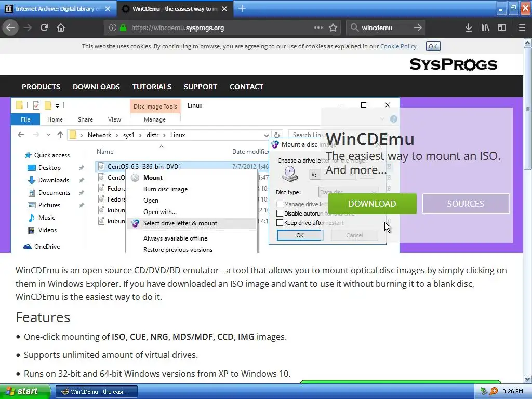The image size is (532, 399).
Task: Open the Cookie Policy link
Action: [x=398, y=46]
